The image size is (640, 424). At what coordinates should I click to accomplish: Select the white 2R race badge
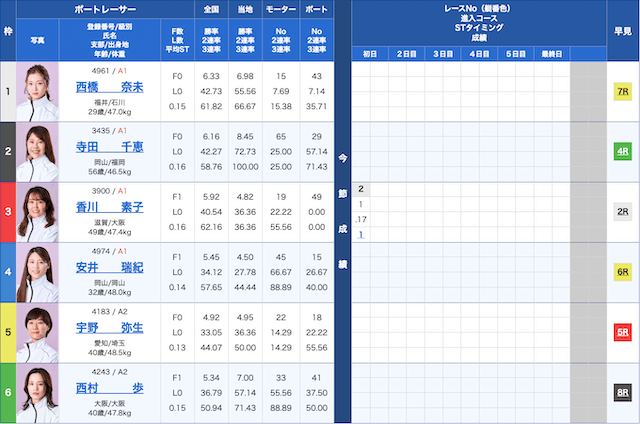pos(622,212)
